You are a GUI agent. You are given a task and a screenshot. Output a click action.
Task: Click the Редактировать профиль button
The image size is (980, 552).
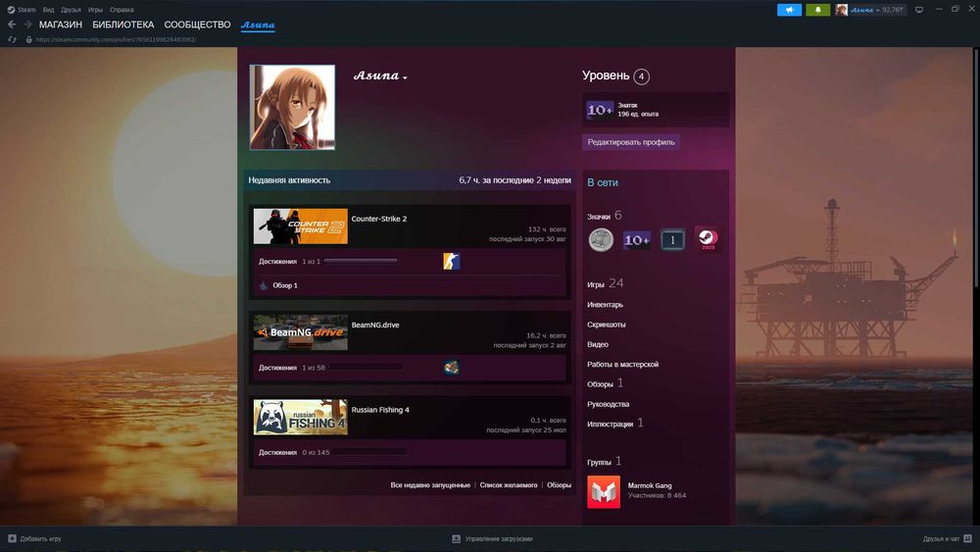(x=631, y=142)
